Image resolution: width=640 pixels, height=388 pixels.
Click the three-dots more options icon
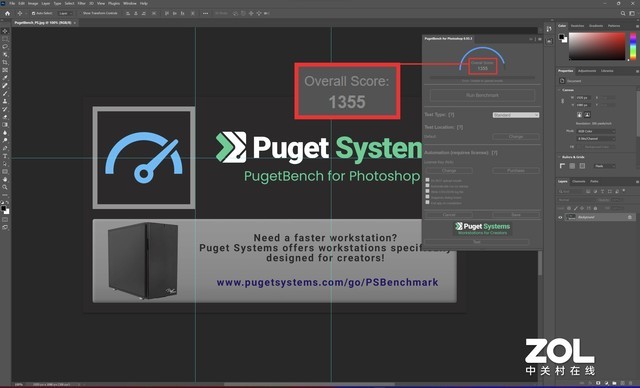point(205,13)
